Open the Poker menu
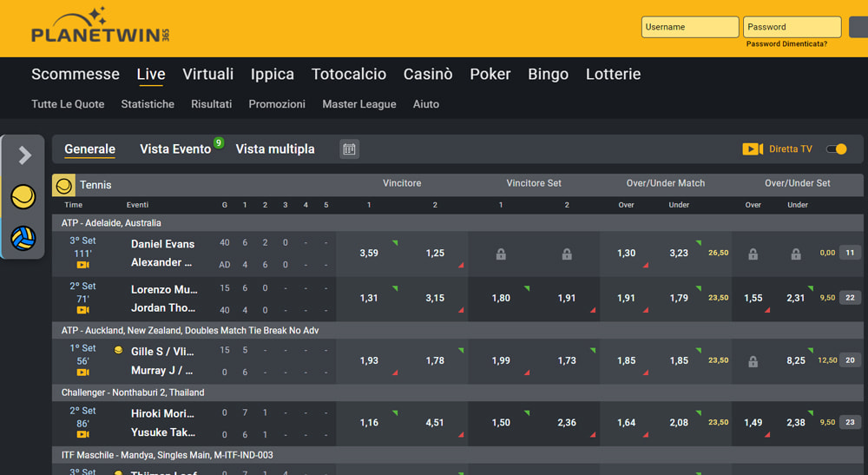This screenshot has height=475, width=868. (490, 74)
